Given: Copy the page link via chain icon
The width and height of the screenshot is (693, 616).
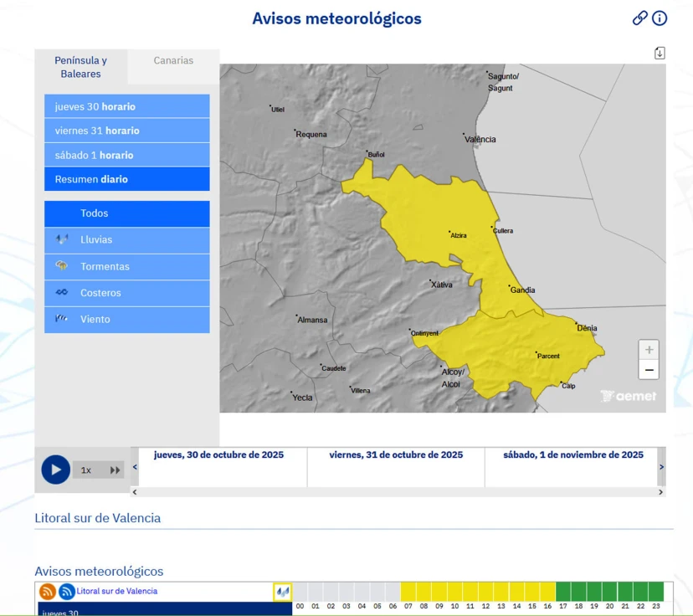Looking at the screenshot, I should (639, 17).
